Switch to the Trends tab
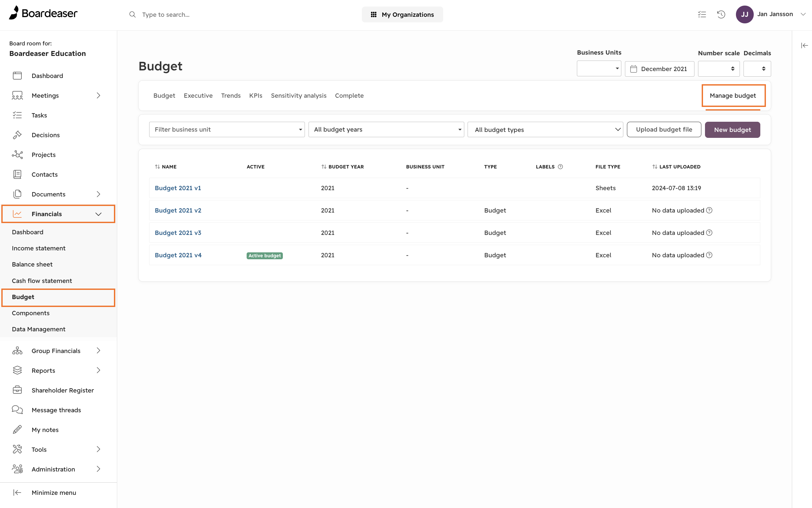Screen dimensions: 812x508 click(230, 95)
